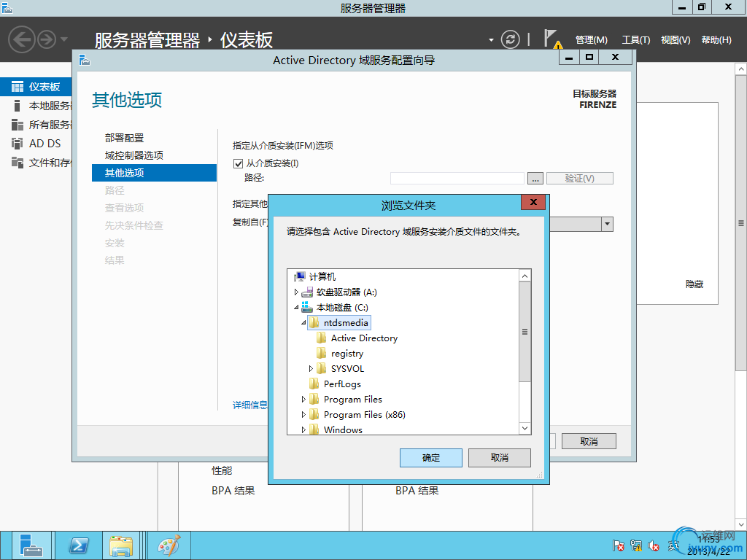The height and width of the screenshot is (560, 747).
Task: Open Paint from the taskbar
Action: tap(169, 545)
